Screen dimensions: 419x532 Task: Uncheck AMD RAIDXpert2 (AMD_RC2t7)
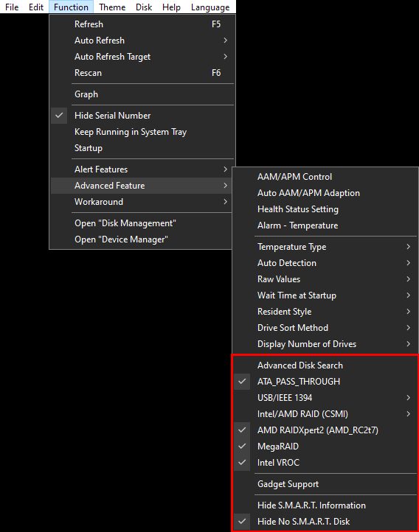[325, 430]
